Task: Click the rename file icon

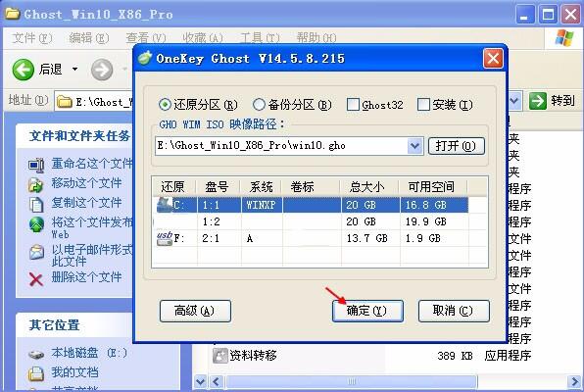Action: [x=36, y=165]
